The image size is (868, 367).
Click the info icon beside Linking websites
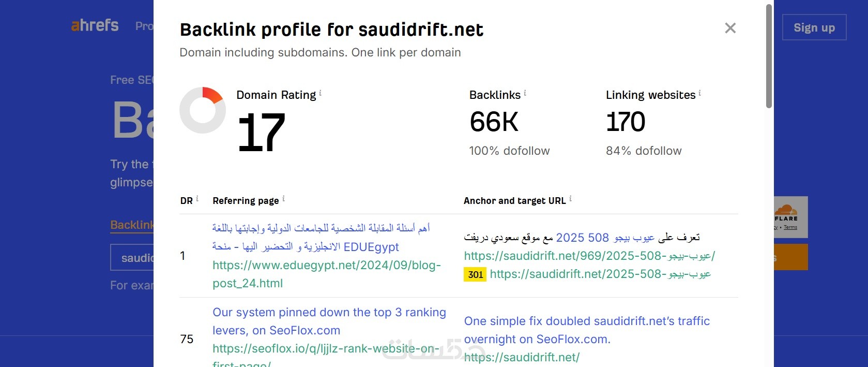[700, 93]
